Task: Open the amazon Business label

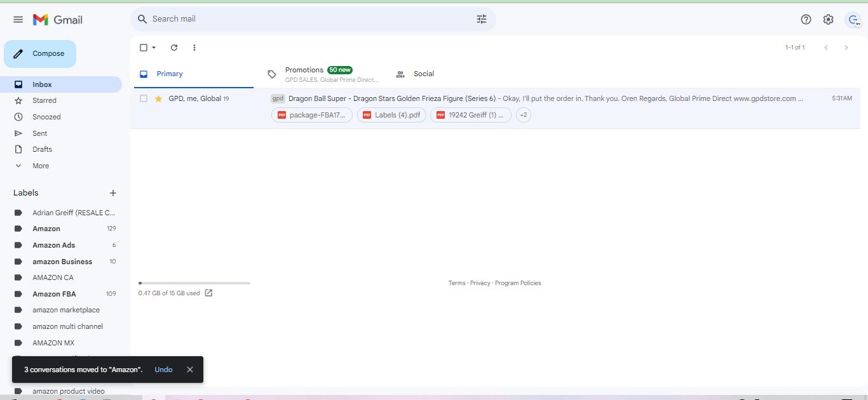Action: pos(61,262)
